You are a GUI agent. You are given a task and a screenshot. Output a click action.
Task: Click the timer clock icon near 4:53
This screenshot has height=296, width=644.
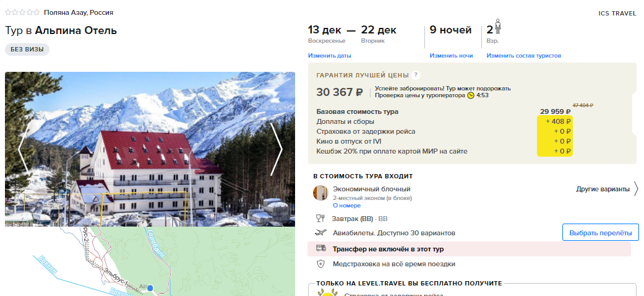click(x=471, y=95)
